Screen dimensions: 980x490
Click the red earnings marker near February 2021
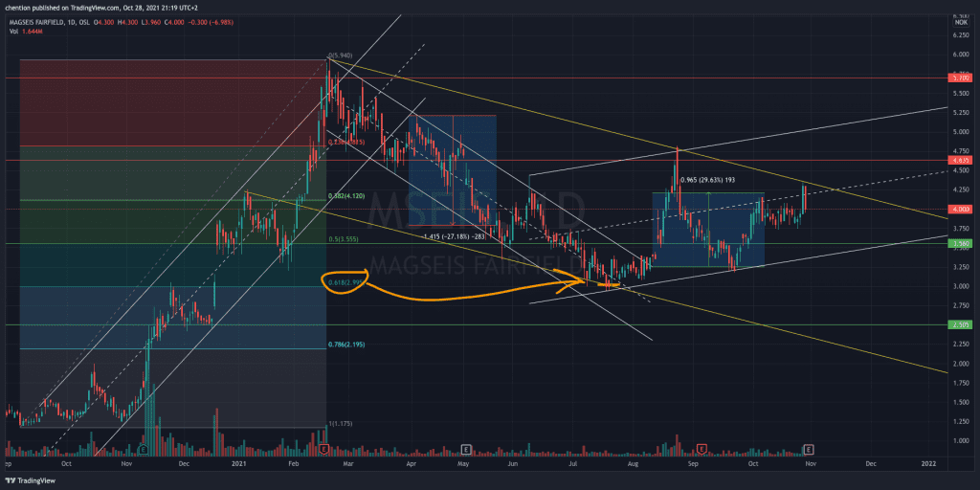coord(323,449)
